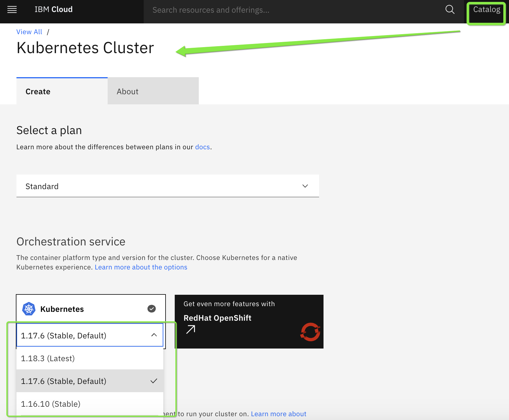Expand the Standard plan dropdown
This screenshot has width=509, height=420.
click(168, 186)
